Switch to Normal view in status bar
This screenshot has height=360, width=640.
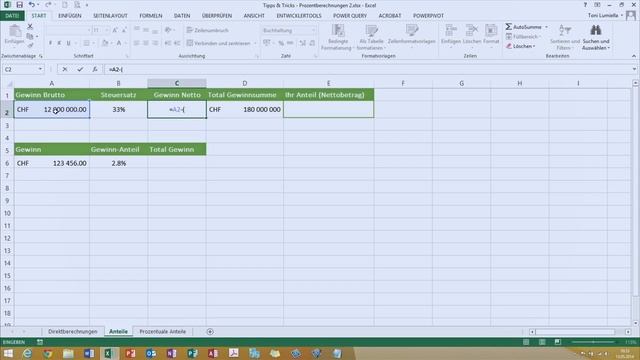[x=526, y=342]
